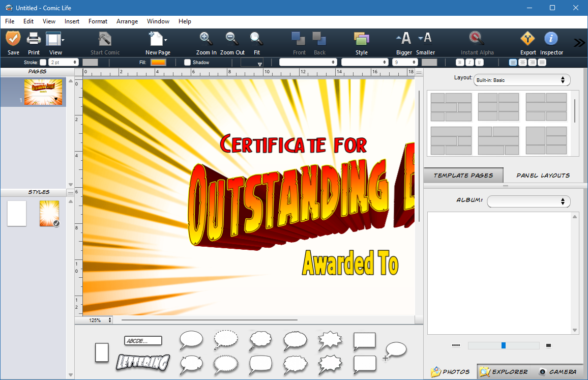Viewport: 588px width, 380px height.
Task: Pick the Lettering element in the bottom tray
Action: click(x=143, y=362)
